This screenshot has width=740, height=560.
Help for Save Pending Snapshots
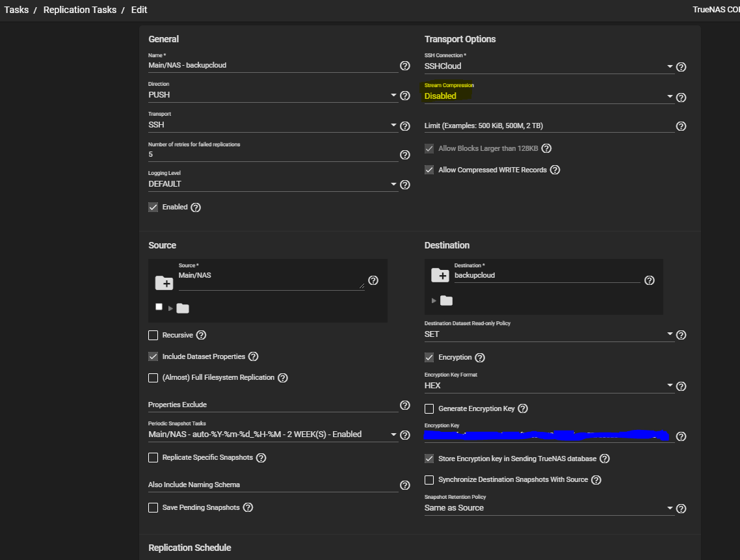pos(248,507)
